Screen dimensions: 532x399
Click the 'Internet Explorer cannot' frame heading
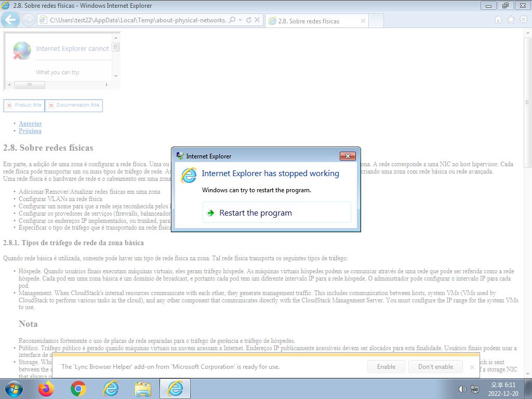point(73,48)
